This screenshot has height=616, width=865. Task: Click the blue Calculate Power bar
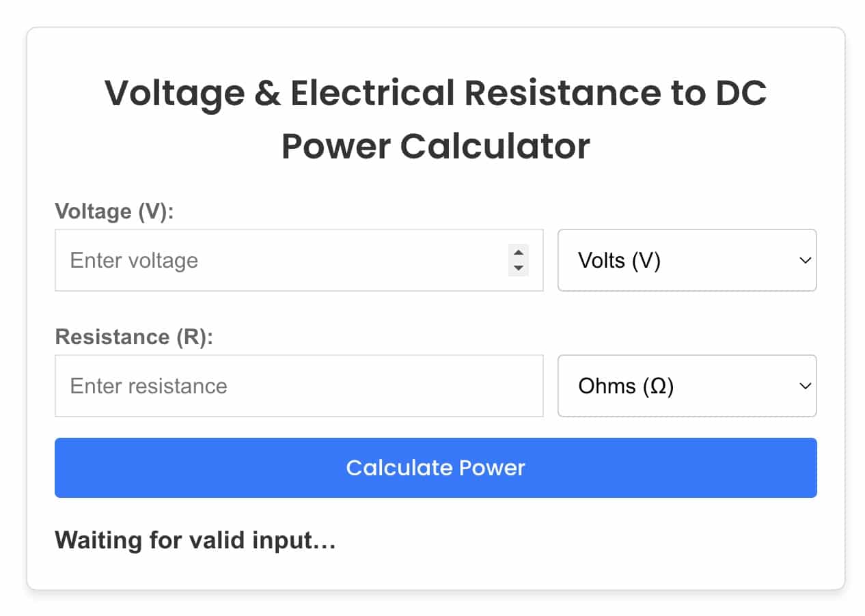pos(435,468)
